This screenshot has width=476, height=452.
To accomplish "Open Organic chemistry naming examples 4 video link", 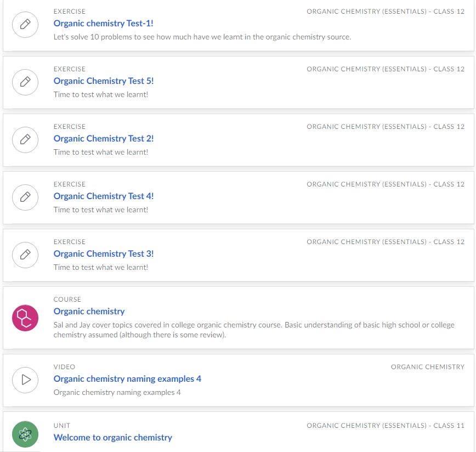I will [127, 379].
